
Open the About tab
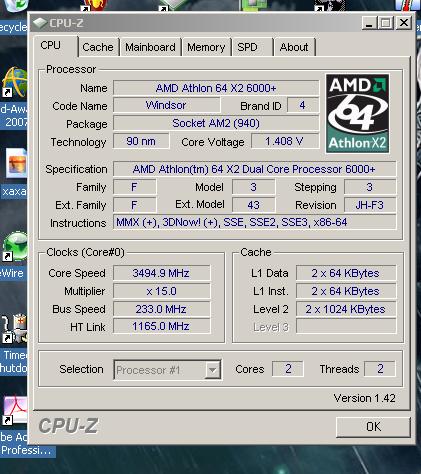click(294, 47)
